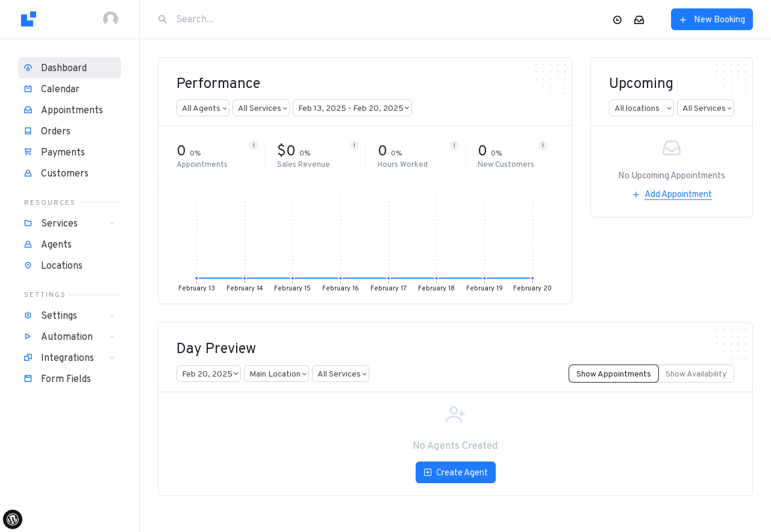
Task: Open the user avatar profile
Action: click(110, 19)
